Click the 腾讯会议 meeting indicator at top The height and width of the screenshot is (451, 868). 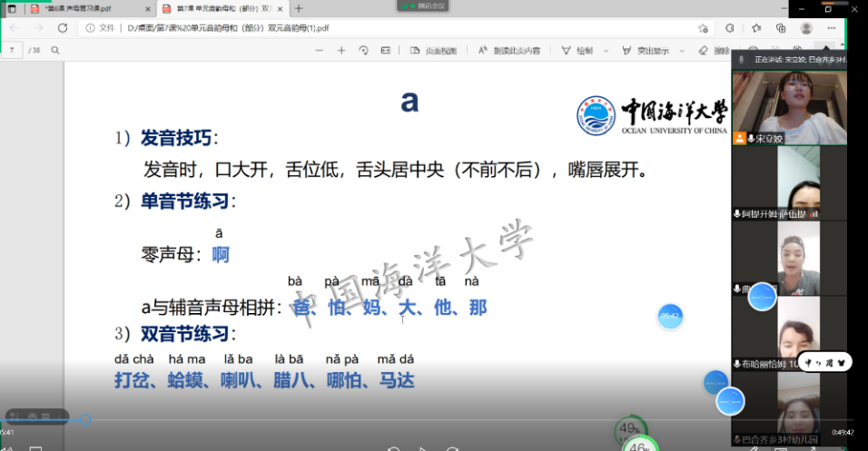tap(422, 5)
